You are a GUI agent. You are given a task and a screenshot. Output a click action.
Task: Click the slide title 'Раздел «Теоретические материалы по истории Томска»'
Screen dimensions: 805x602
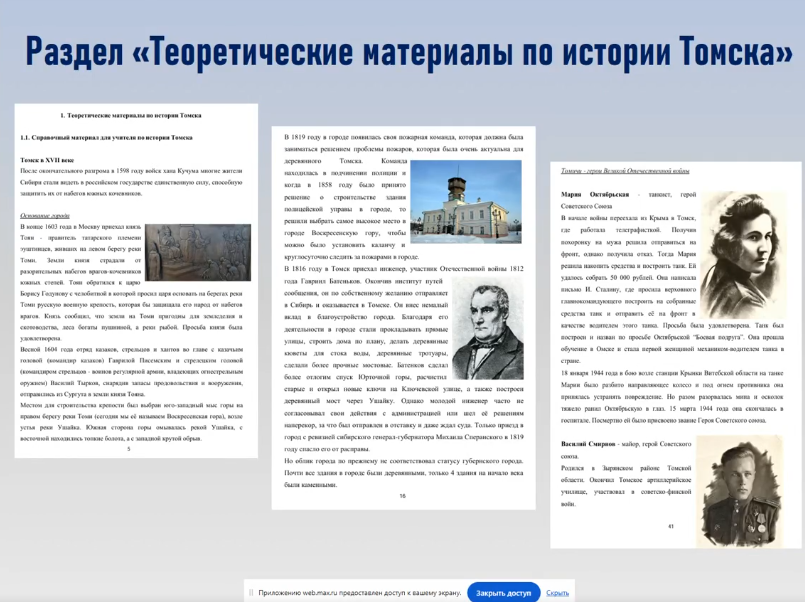pyautogui.click(x=409, y=52)
